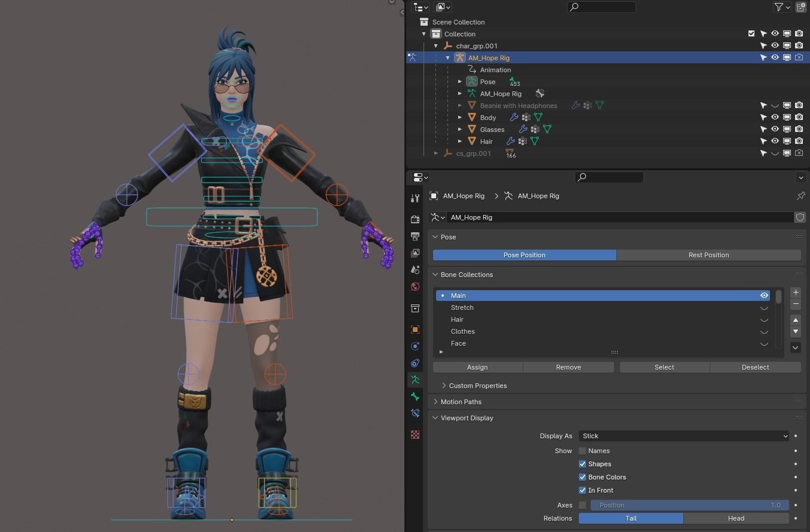Screen dimensions: 810x532
Task: Expand the Body object tree
Action: [460, 118]
